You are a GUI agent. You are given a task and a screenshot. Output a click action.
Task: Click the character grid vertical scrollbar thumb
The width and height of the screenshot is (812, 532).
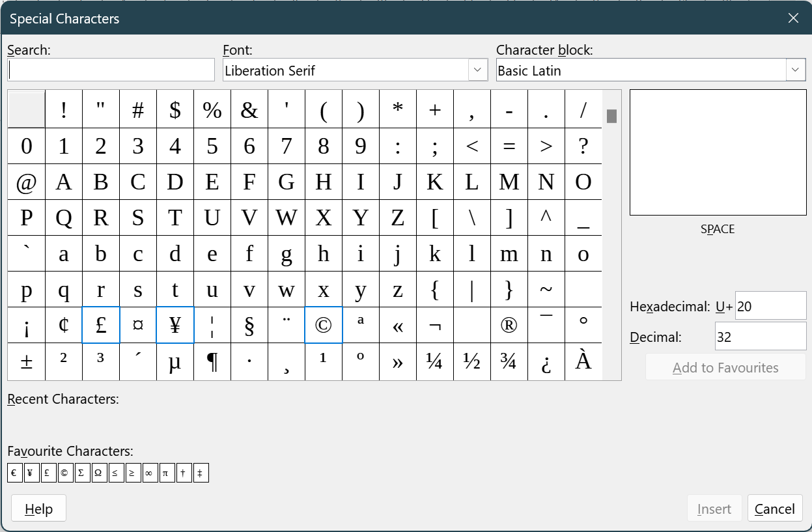pos(611,117)
